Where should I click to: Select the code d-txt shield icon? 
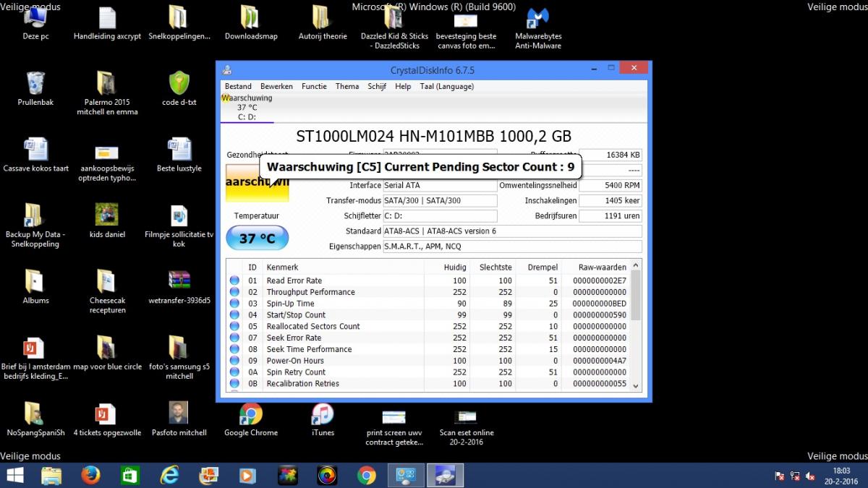pyautogui.click(x=179, y=89)
